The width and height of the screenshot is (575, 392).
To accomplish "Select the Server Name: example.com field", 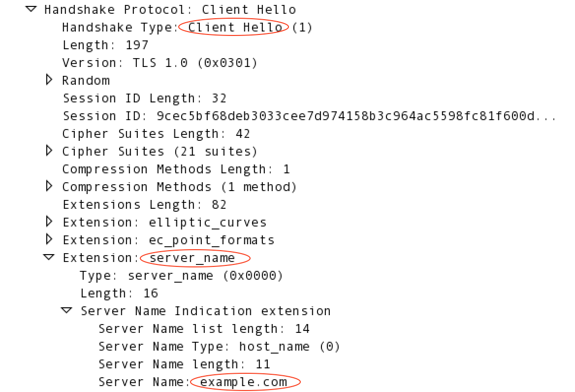I will pyautogui.click(x=192, y=382).
